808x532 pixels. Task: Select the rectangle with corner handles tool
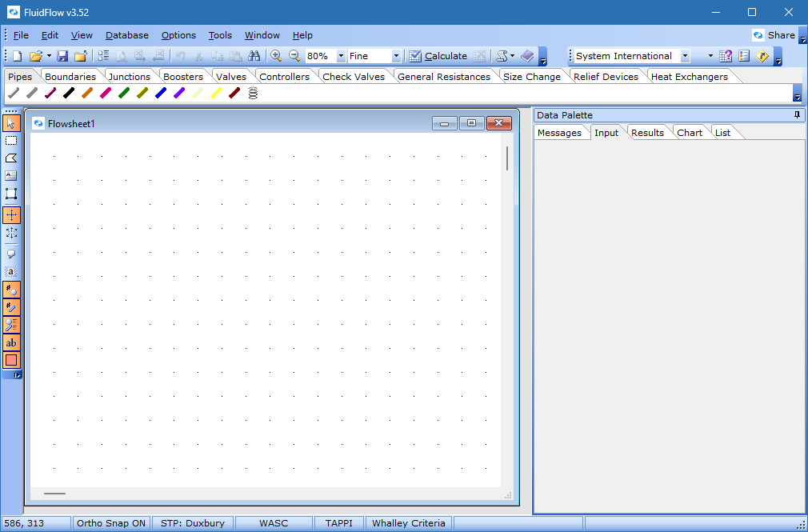point(11,194)
